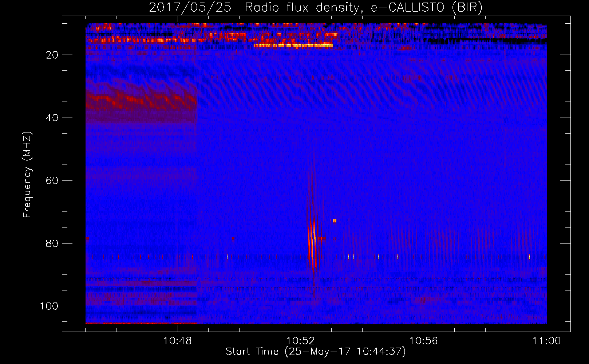589x364 pixels.
Task: Click the '20' frequency tick label
Action: pyautogui.click(x=52, y=55)
